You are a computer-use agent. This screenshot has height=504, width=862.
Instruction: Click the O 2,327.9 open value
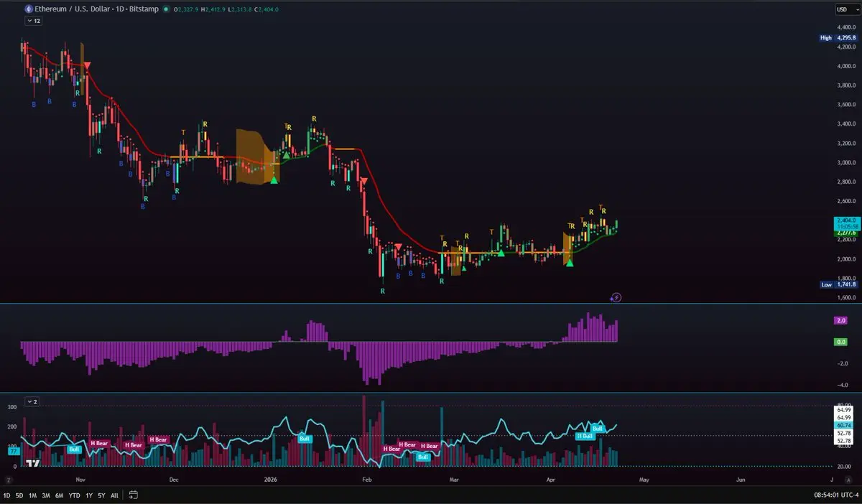tap(186, 9)
